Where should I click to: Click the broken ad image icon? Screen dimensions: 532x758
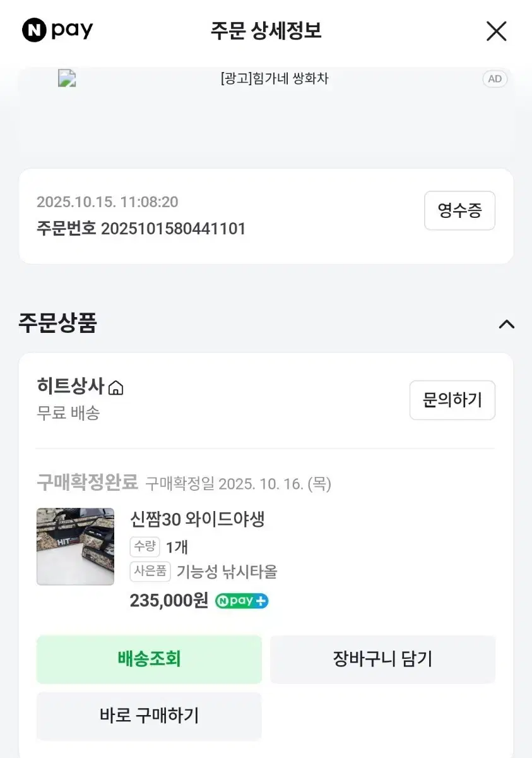coord(67,78)
